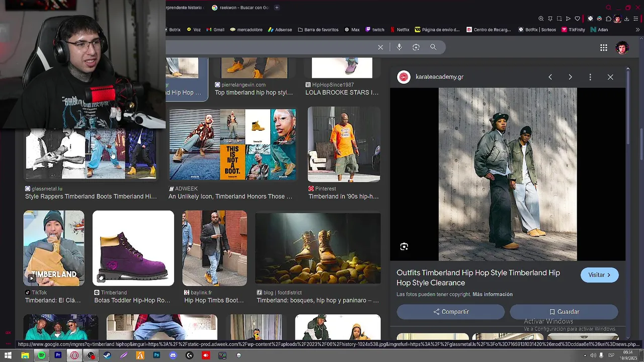This screenshot has height=362, width=644.
Task: Open the Max bookmark
Action: coord(352,30)
